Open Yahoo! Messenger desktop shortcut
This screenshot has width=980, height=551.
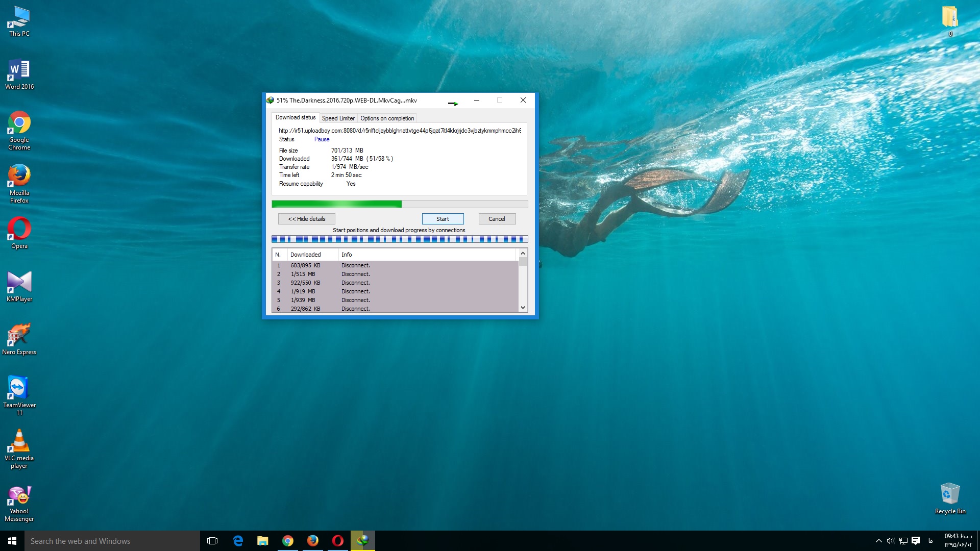19,503
